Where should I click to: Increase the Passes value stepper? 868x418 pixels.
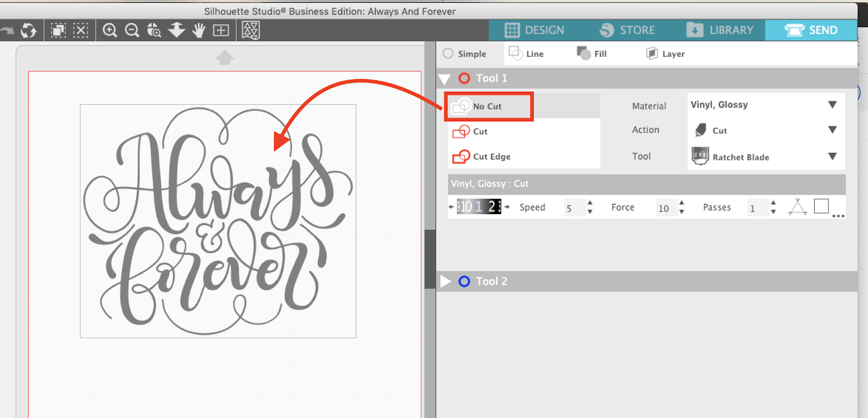[x=774, y=203]
